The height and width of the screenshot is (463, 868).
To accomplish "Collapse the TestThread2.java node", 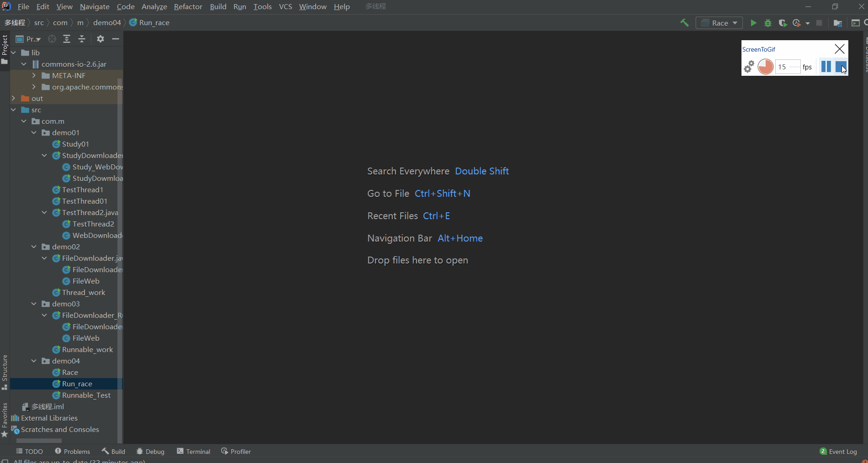I will (x=44, y=212).
